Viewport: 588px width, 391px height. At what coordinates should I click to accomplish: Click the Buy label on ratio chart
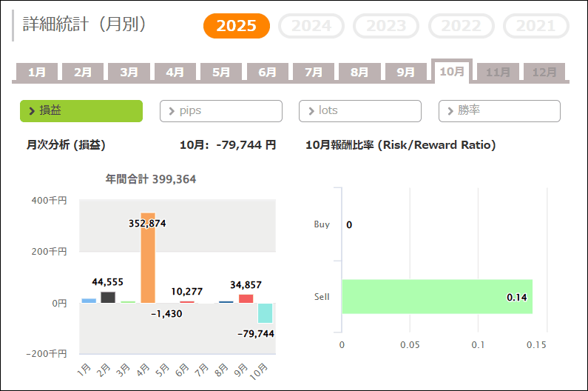[322, 224]
